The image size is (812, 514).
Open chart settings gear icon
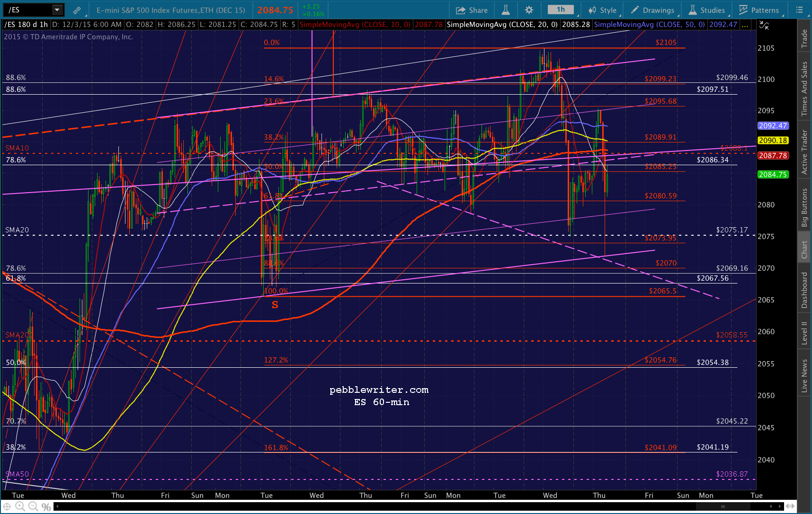[529, 10]
